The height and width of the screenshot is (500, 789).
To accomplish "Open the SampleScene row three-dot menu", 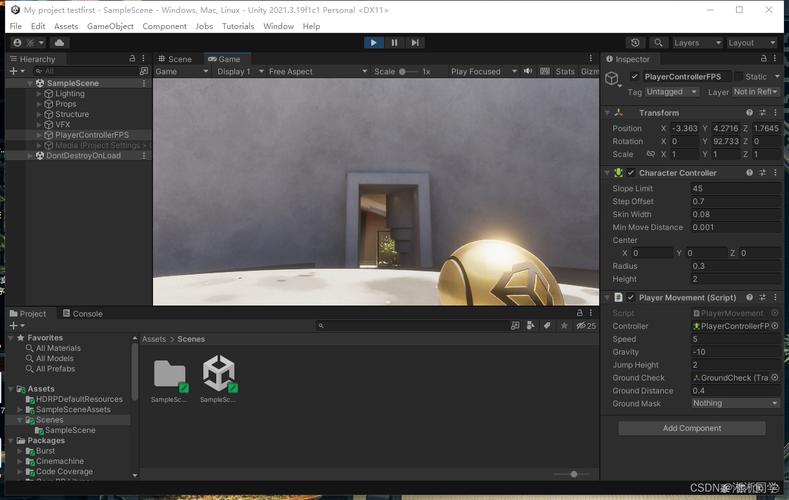I will pyautogui.click(x=144, y=83).
